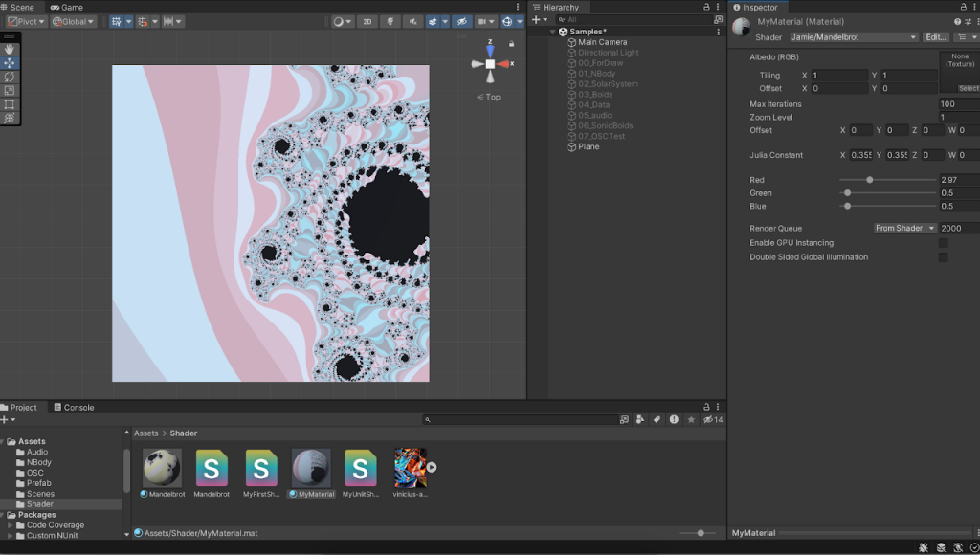Check Double Sided Global Illumination
Image resolution: width=980 pixels, height=555 pixels.
[x=943, y=257]
